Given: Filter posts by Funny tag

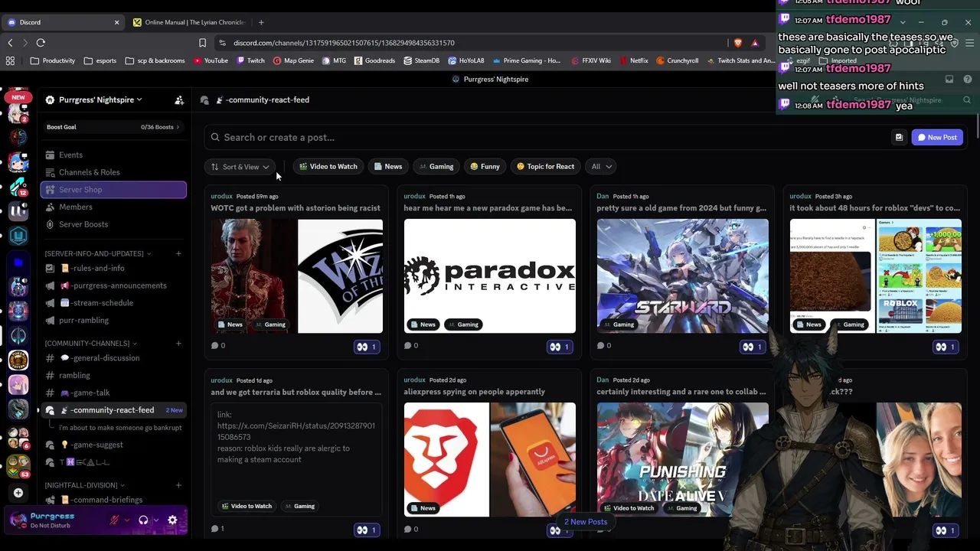Looking at the screenshot, I should (485, 167).
